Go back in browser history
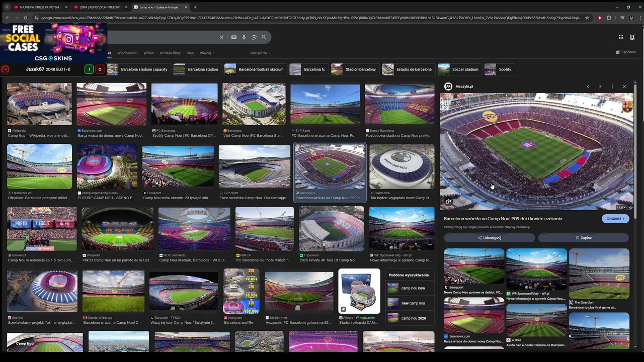 pyautogui.click(x=7, y=18)
